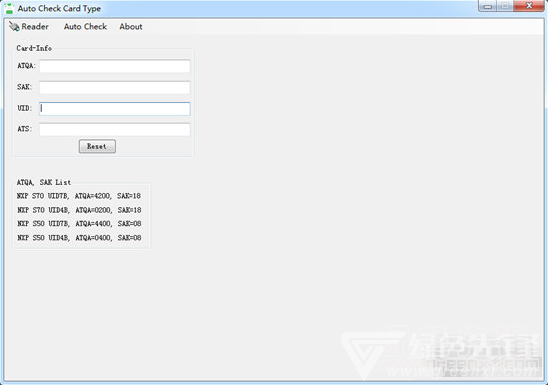This screenshot has height=385, width=548.
Task: Open the About menu
Action: point(131,27)
